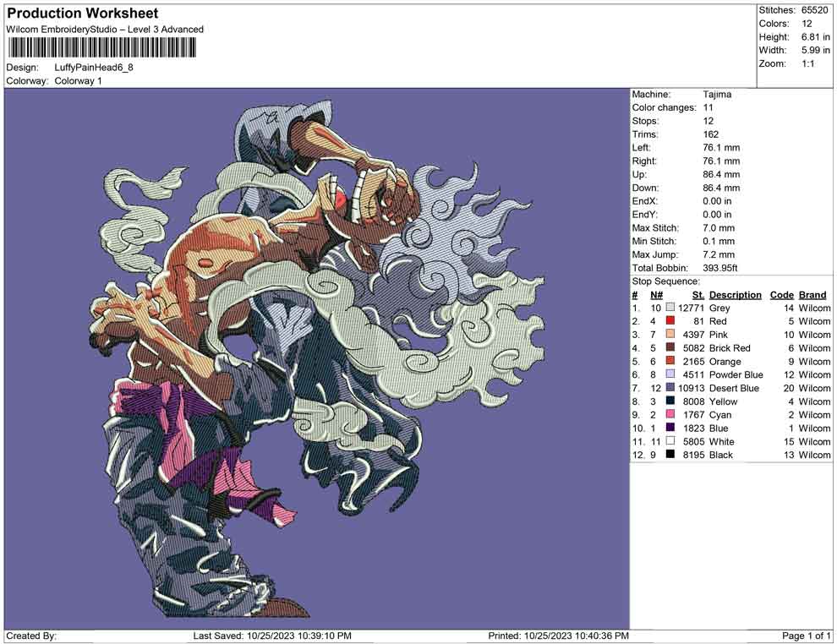Click the Trims value '162'

point(710,134)
